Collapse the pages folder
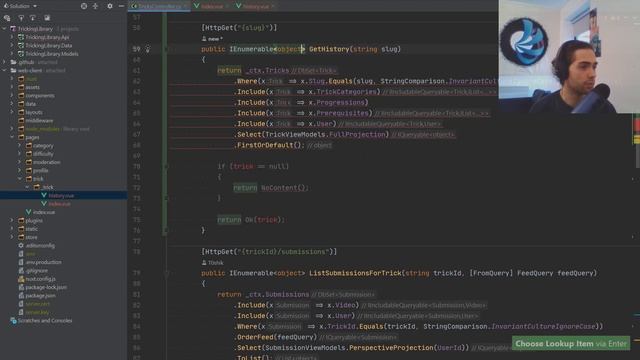Screen dimensions: 640x360 pyautogui.click(x=12, y=137)
